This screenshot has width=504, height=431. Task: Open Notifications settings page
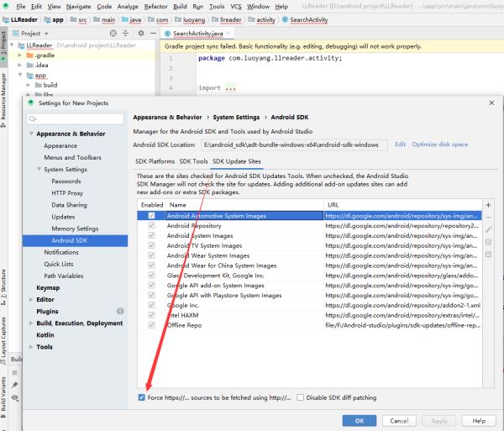(x=61, y=252)
